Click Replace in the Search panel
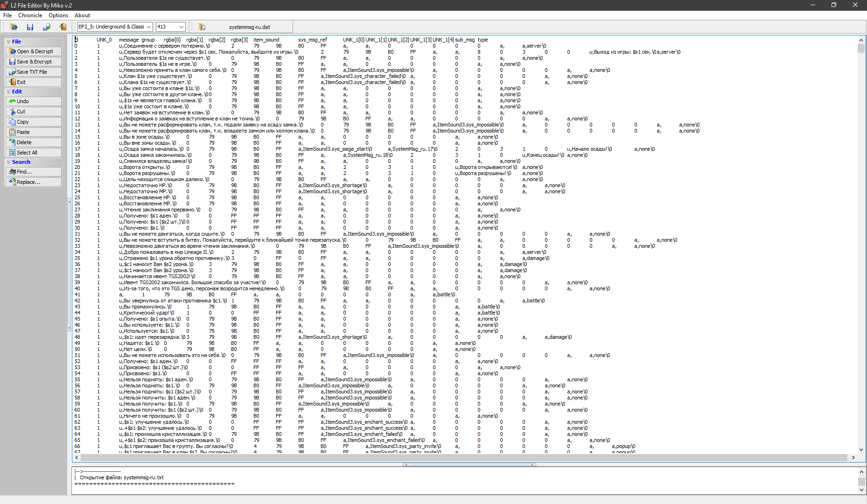 33,182
